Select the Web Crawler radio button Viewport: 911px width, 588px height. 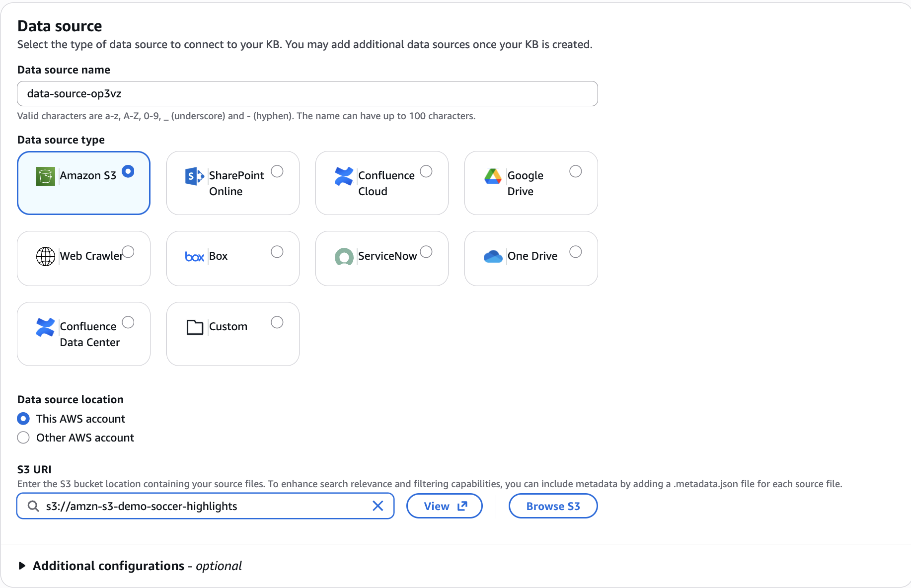pos(128,252)
